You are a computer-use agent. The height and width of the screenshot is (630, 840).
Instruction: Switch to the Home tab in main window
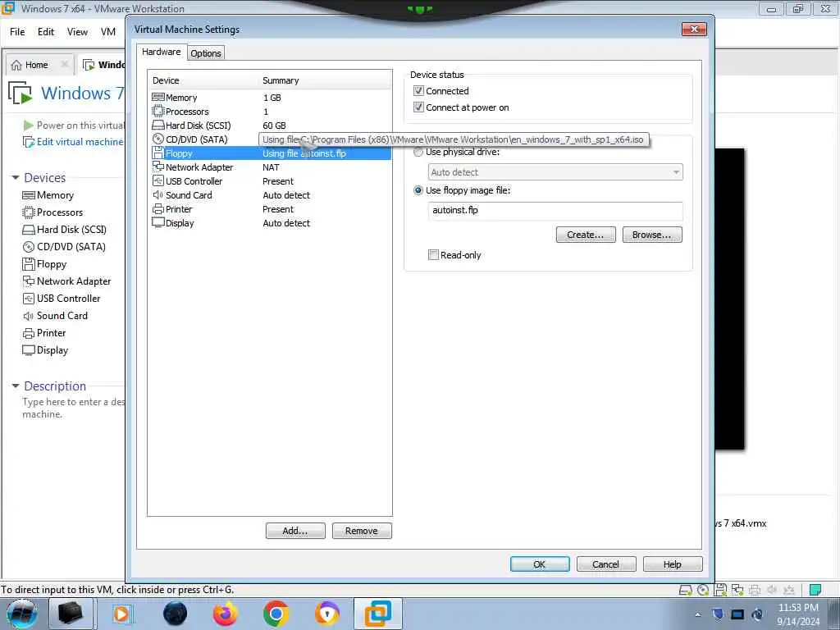click(x=36, y=65)
